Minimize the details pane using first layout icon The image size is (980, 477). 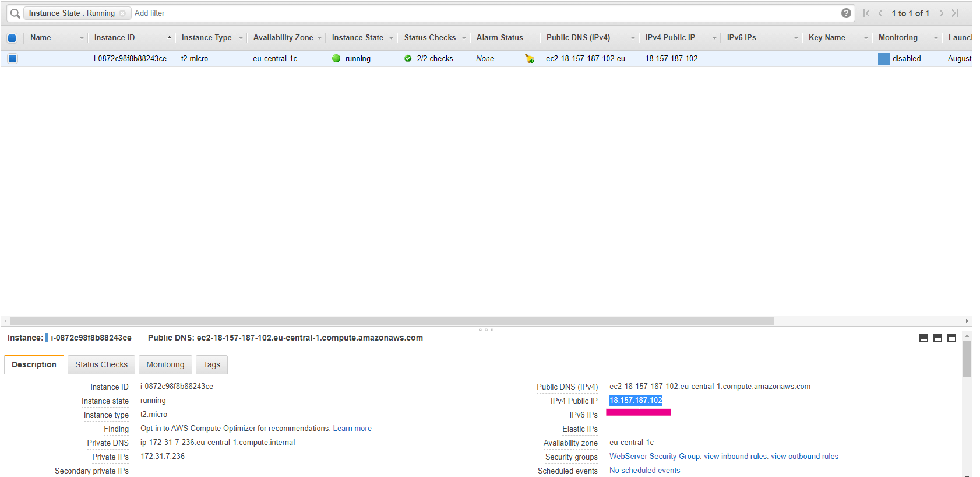pos(923,338)
